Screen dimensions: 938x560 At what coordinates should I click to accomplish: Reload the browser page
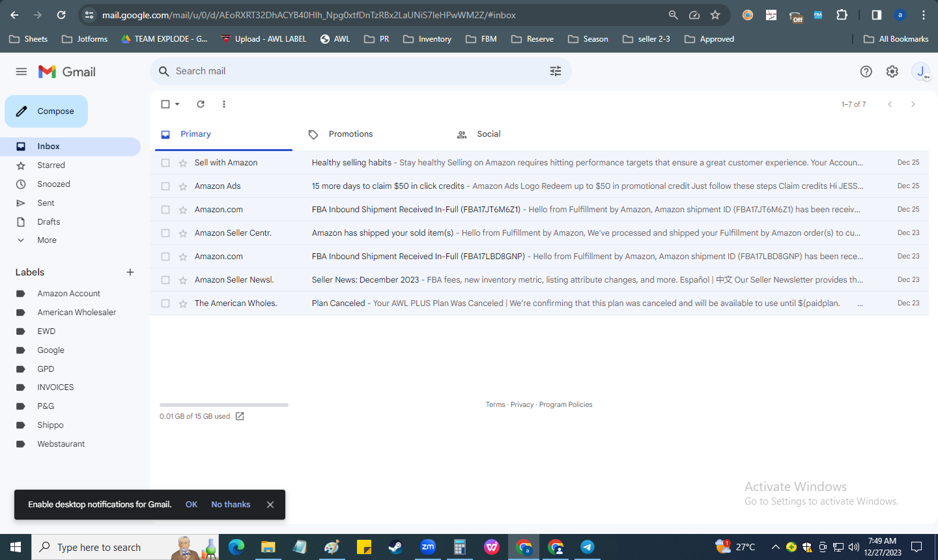61,15
